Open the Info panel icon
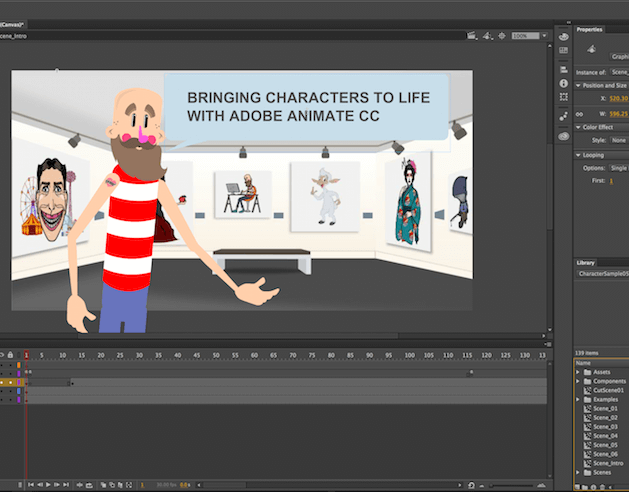Viewport: 629px width, 492px height. pos(564,83)
